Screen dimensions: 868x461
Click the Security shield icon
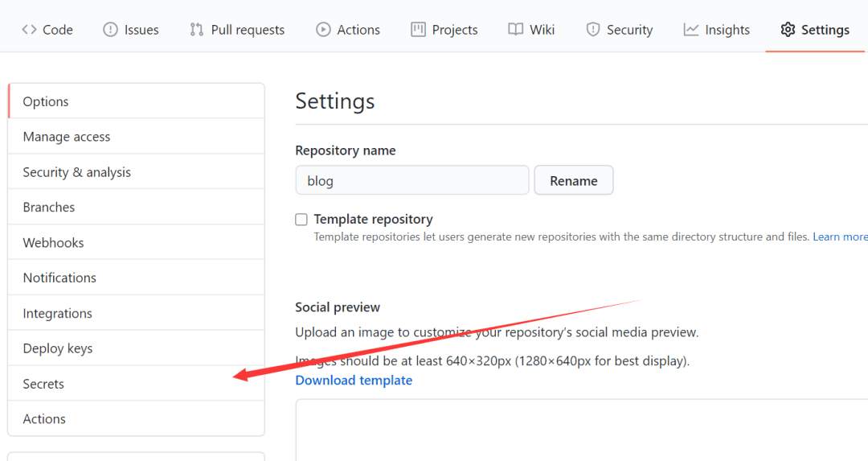click(593, 30)
